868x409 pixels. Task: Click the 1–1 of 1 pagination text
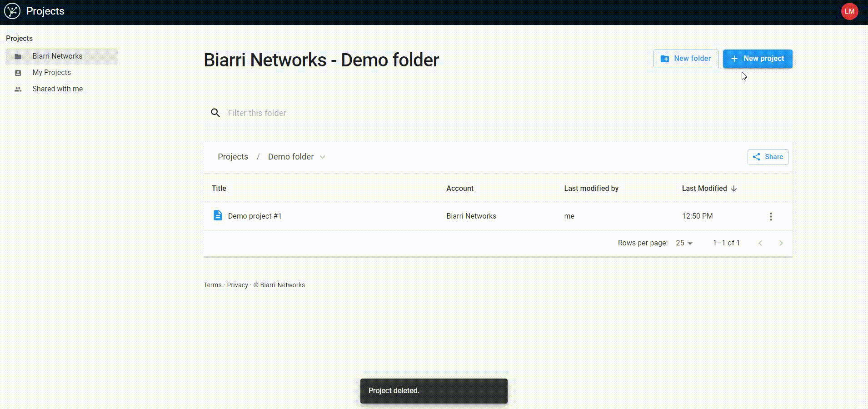click(726, 243)
